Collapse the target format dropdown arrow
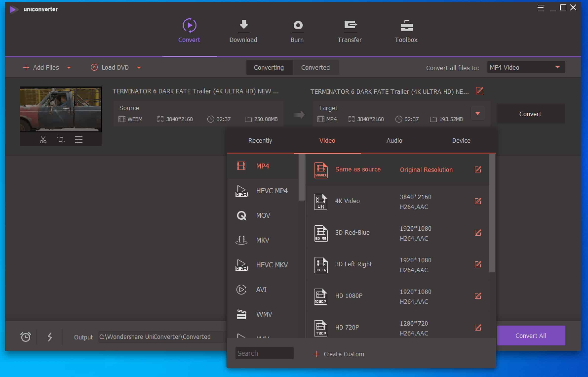 478,114
